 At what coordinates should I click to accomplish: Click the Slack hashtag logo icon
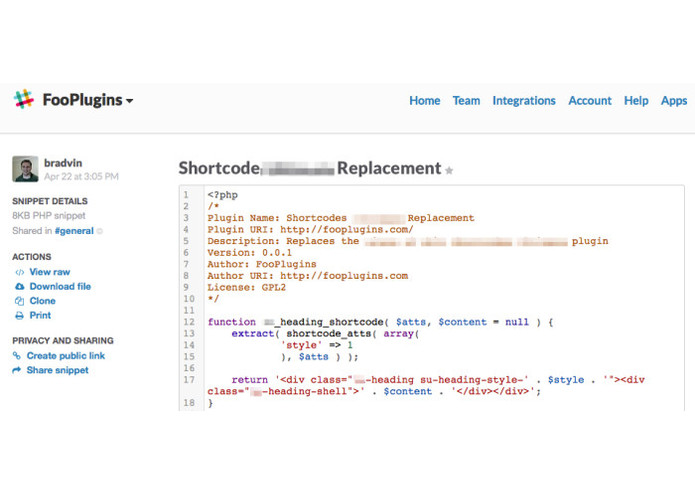coord(24,99)
